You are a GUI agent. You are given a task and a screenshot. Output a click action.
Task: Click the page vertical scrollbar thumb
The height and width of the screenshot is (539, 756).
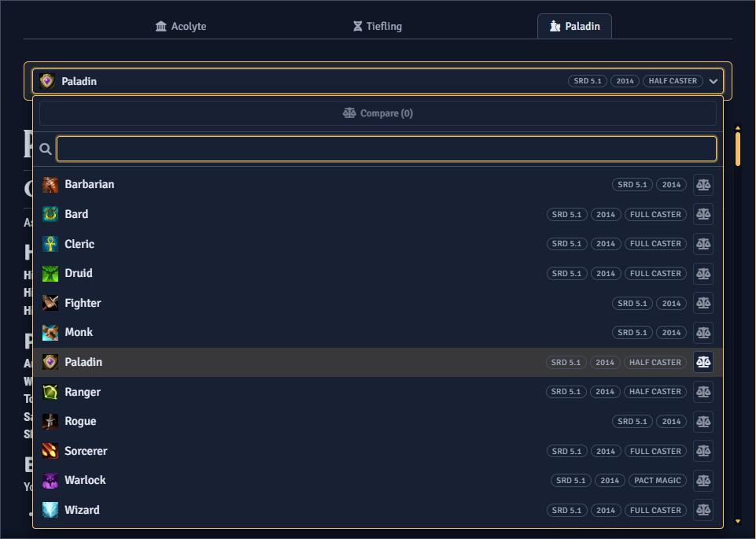pos(738,149)
